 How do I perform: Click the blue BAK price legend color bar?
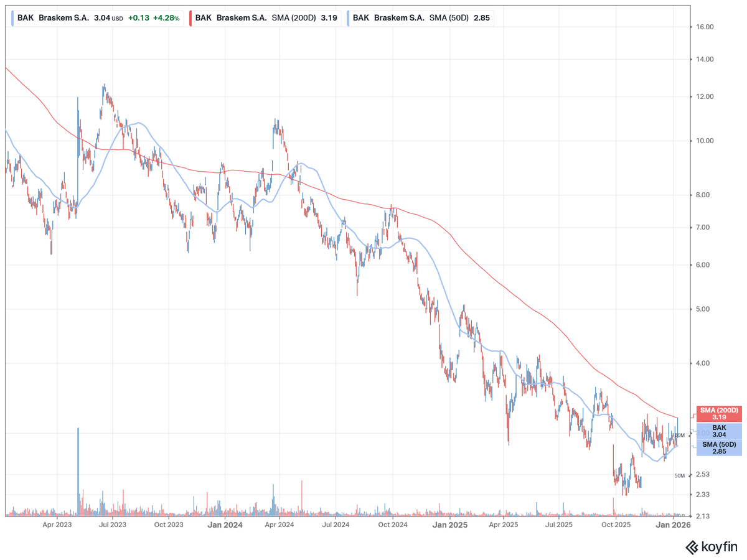(12, 18)
